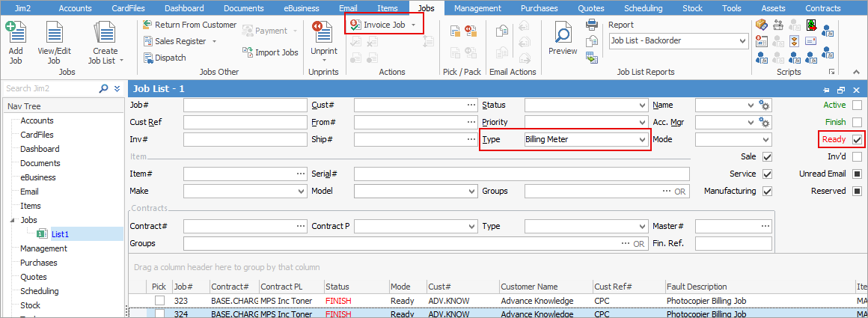
Task: Toggle the Reserved checkbox
Action: pyautogui.click(x=857, y=191)
